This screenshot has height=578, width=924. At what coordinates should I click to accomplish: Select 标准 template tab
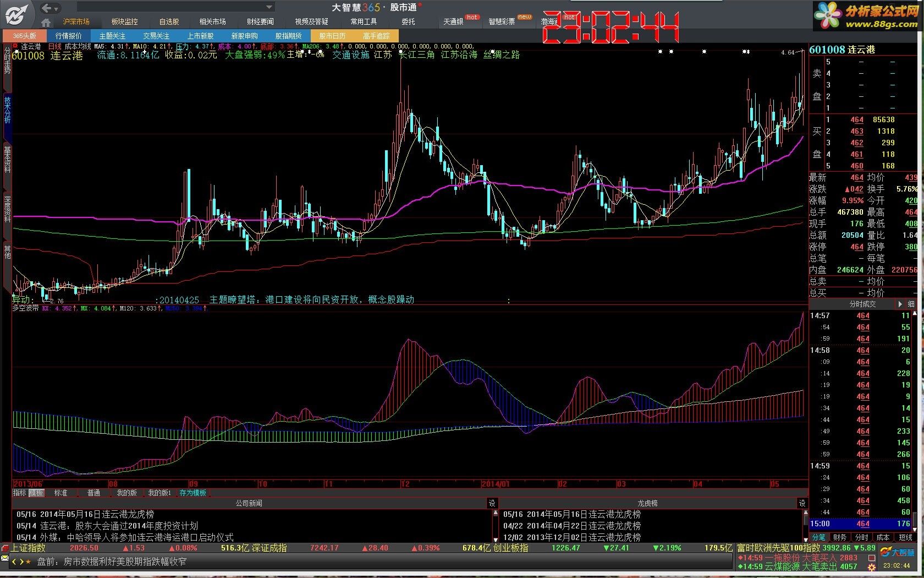point(61,493)
